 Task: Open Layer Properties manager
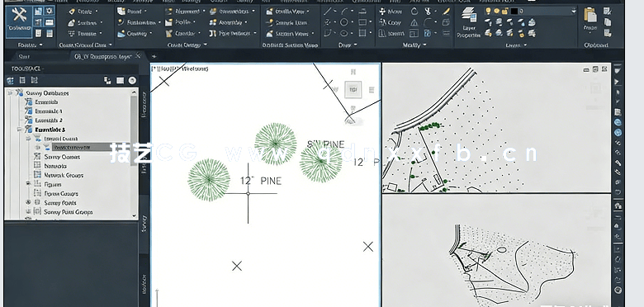(x=469, y=22)
